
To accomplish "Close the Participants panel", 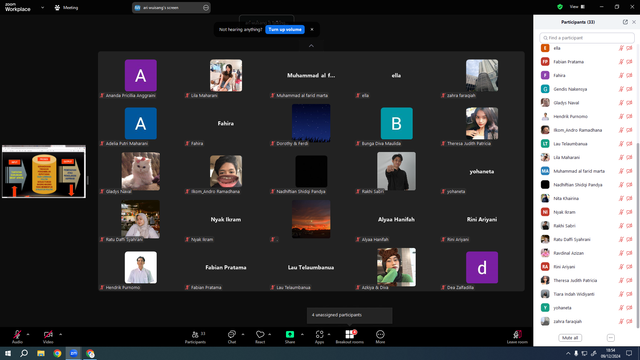I will [634, 22].
